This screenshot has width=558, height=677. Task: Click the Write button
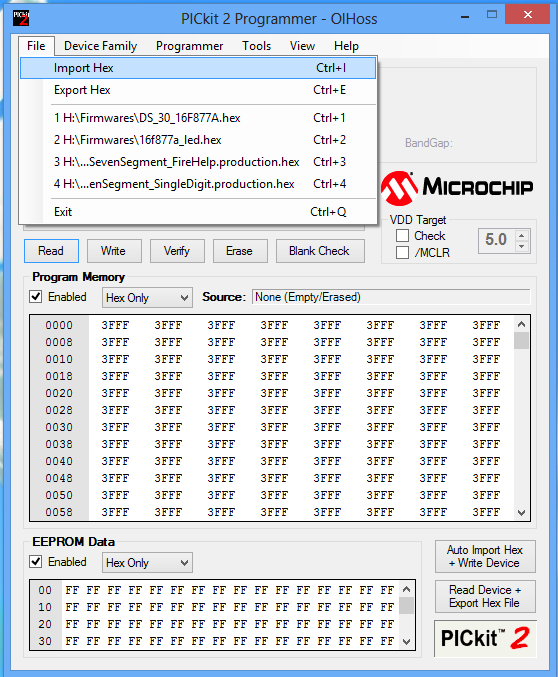114,251
